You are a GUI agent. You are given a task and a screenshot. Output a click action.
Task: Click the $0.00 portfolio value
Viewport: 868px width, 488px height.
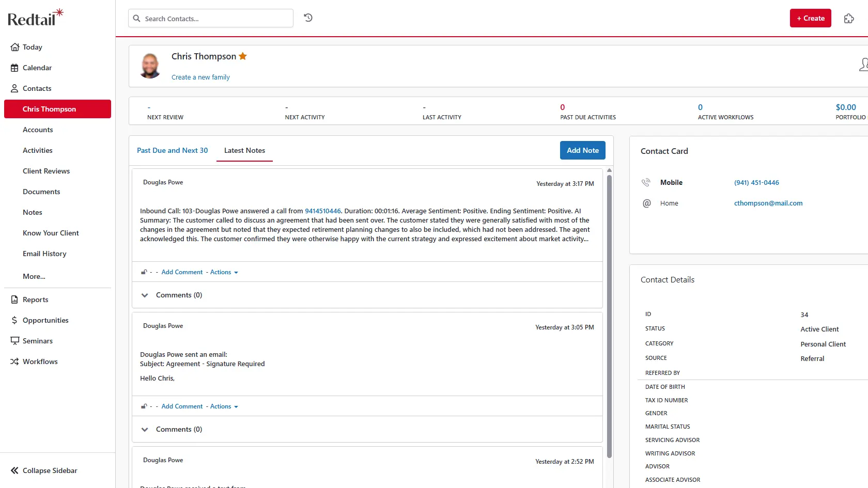tap(846, 107)
